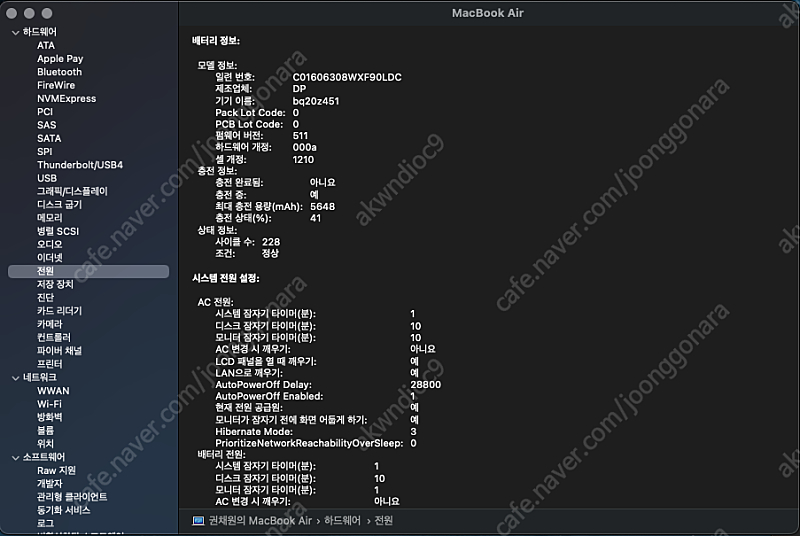
Task: Select 관리형 클라이언트 in the sidebar
Action: [72, 497]
